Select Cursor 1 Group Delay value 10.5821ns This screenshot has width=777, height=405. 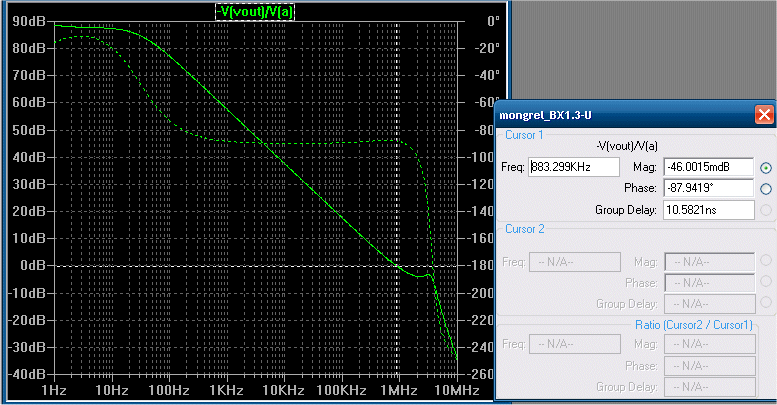(x=709, y=210)
